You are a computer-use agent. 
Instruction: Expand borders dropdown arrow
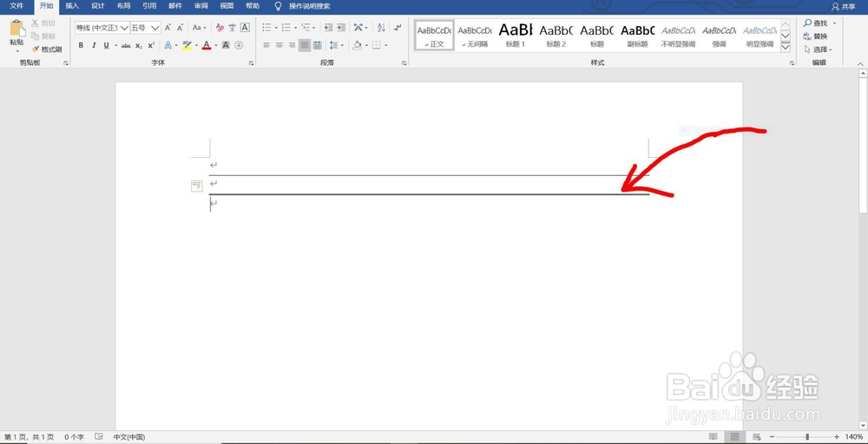386,45
